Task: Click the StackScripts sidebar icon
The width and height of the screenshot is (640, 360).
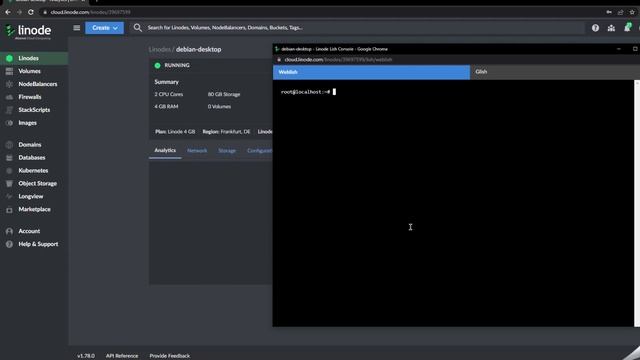Action: [9, 110]
